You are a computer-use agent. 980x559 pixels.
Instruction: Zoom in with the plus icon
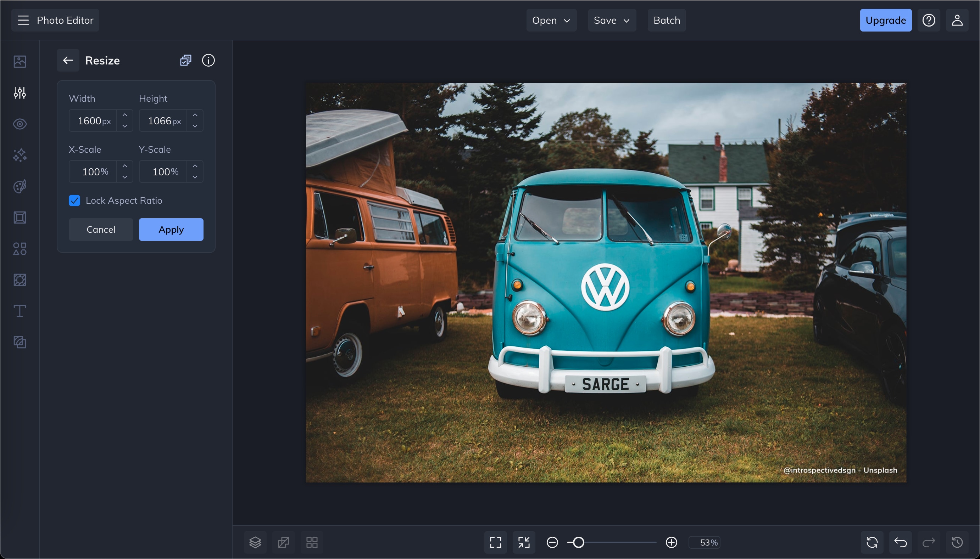(672, 542)
